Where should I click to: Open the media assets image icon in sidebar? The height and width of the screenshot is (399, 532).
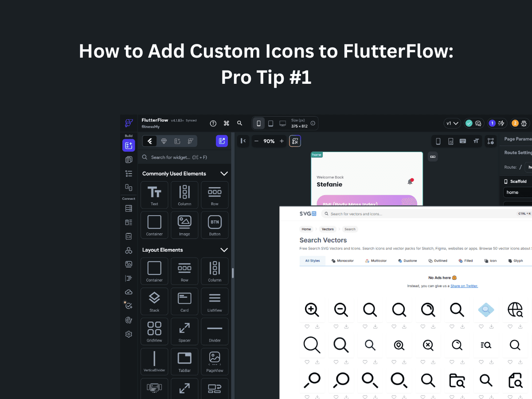(x=129, y=264)
